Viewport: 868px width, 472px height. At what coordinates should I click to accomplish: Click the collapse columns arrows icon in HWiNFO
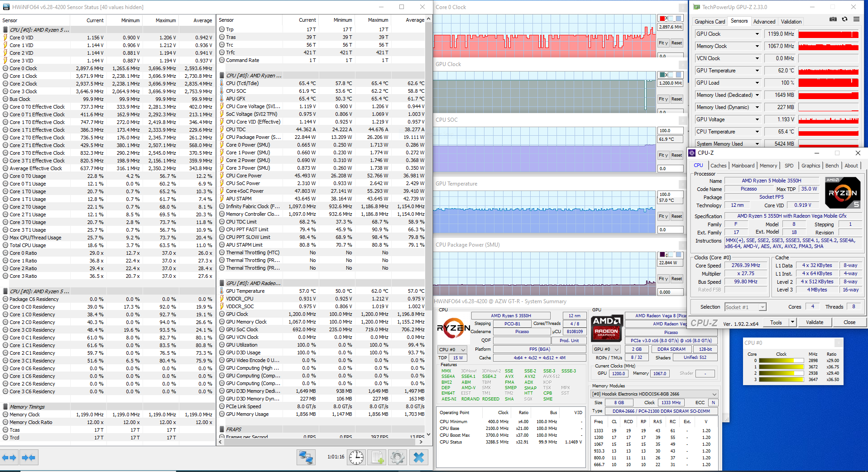point(29,458)
